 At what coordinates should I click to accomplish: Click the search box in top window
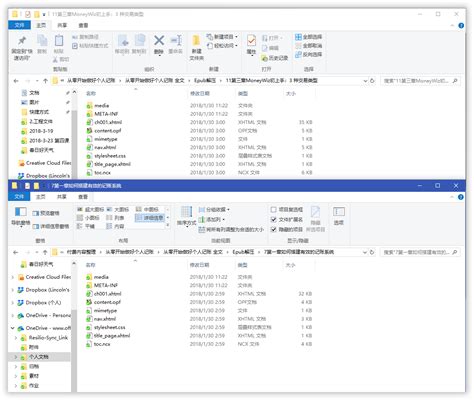[x=420, y=81]
